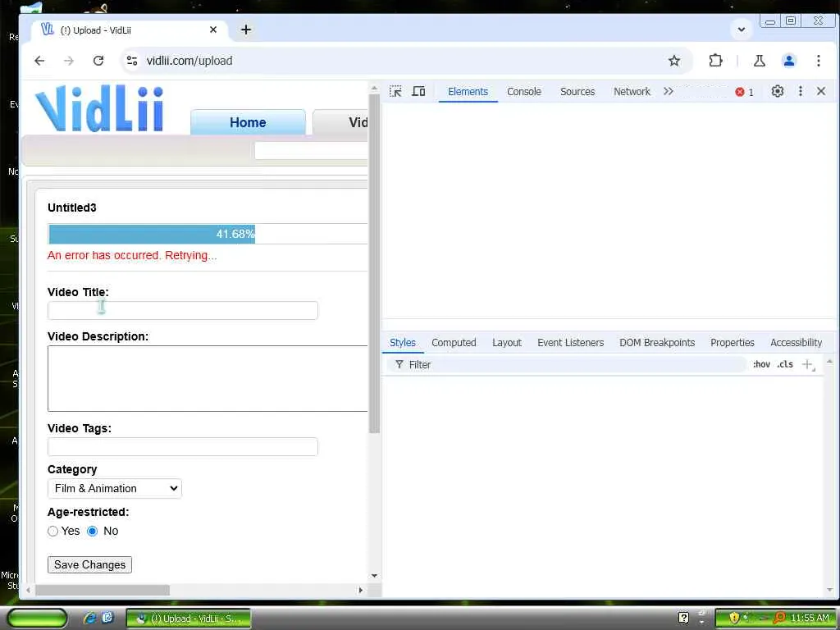
Task: Bookmark this page with the star
Action: click(674, 61)
